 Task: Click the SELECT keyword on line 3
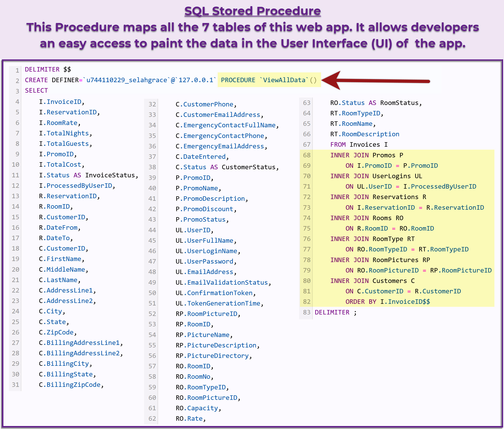[36, 90]
